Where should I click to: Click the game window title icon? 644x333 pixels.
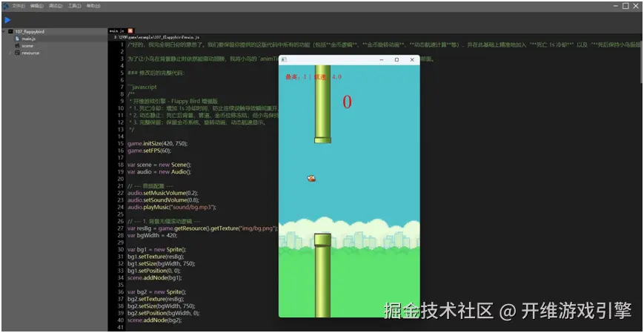[x=283, y=60]
